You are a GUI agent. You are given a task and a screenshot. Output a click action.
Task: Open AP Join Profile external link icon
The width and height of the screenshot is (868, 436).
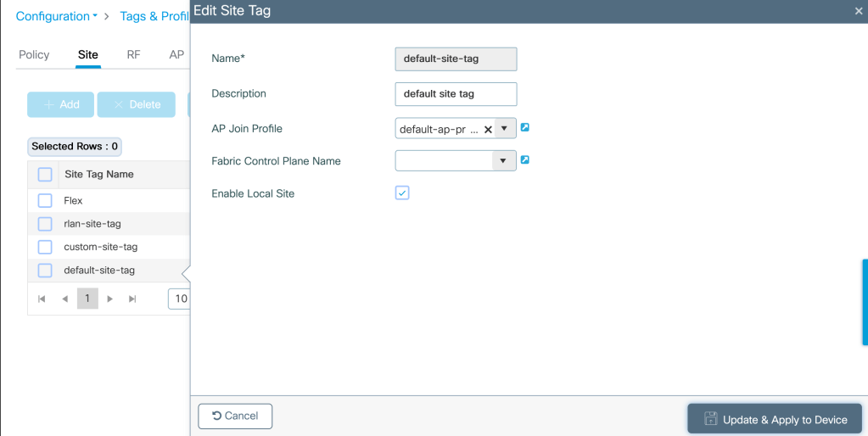coord(525,128)
